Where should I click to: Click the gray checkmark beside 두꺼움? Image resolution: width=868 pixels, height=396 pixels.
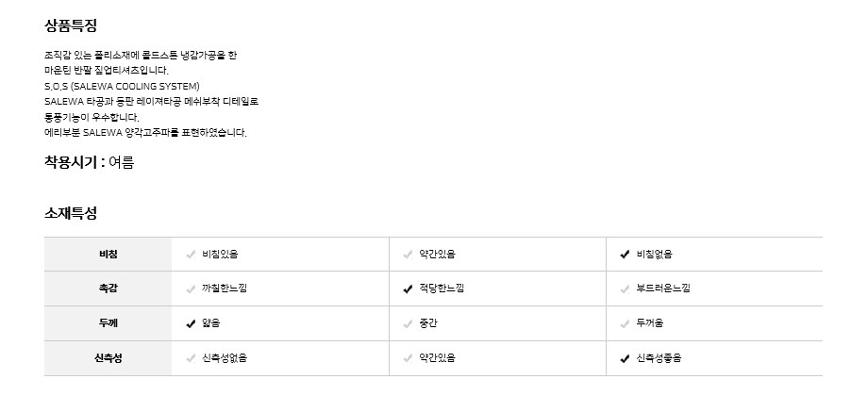624,323
